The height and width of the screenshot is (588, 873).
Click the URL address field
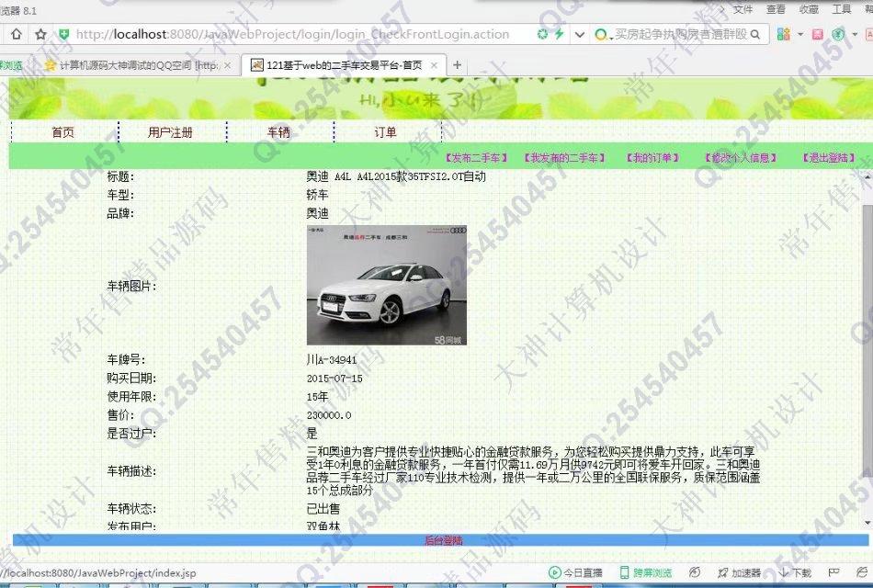292,35
